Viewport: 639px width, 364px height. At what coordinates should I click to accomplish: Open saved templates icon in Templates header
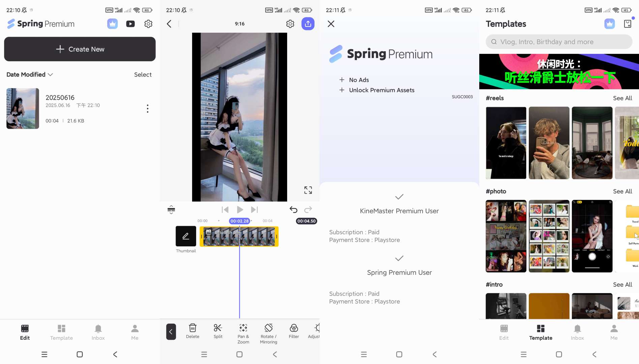628,24
